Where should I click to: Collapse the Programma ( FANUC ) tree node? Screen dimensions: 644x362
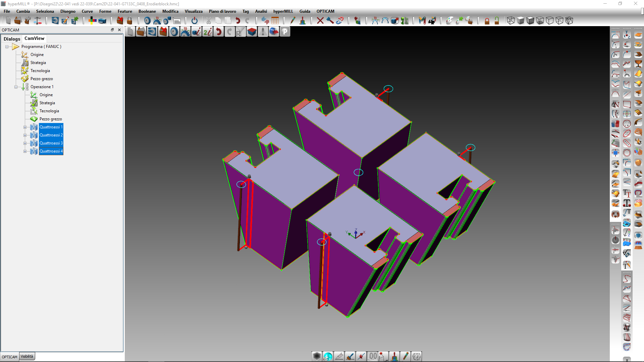(7, 47)
